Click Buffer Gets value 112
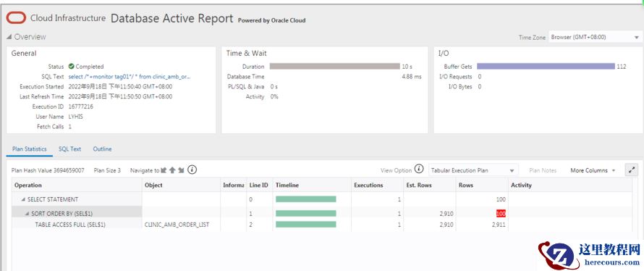The width and height of the screenshot is (644, 271). pyautogui.click(x=622, y=66)
